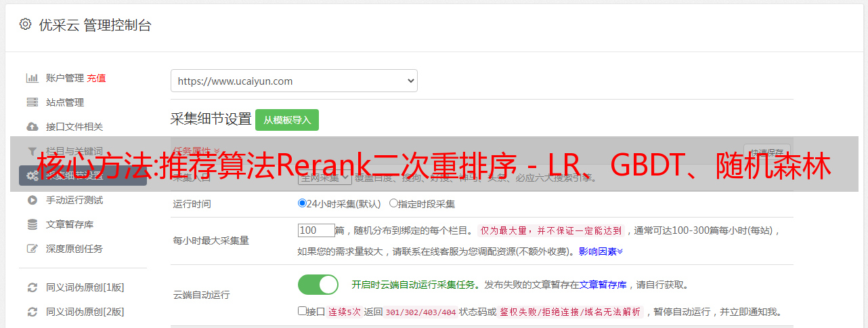Open 同义词伪原创[2版] menu item
The image size is (868, 328).
[85, 312]
